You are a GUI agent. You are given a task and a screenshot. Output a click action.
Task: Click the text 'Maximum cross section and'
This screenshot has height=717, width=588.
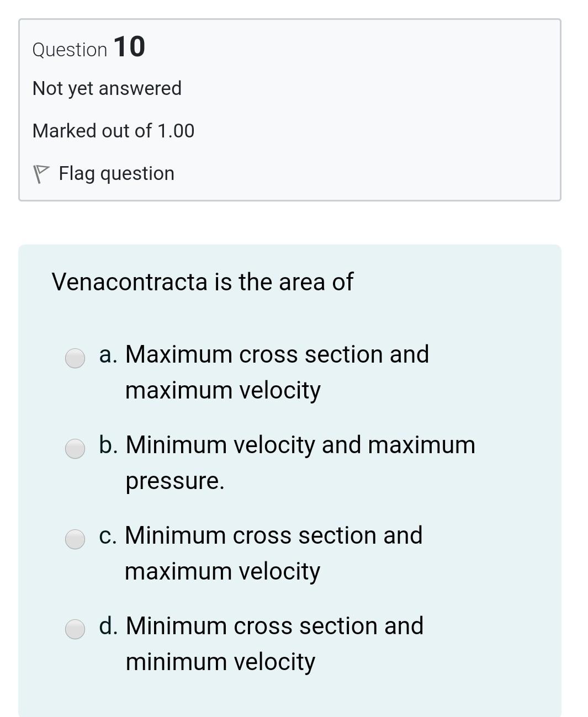coord(277,354)
